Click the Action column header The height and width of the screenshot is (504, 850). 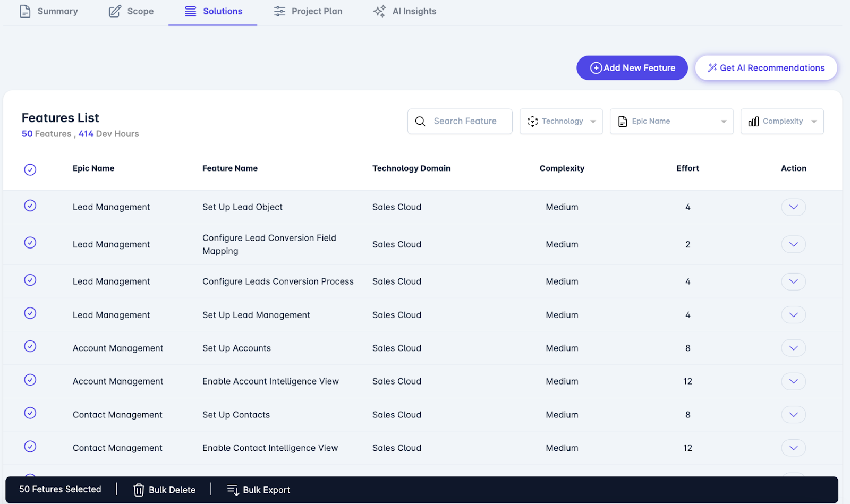coord(794,168)
